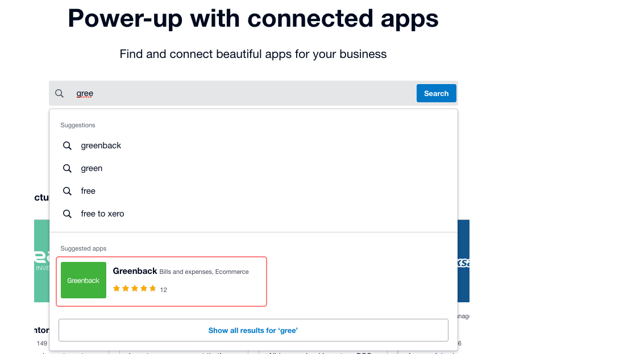Click the magnifier icon beside the "free" suggestion
Image resolution: width=644 pixels, height=354 pixels.
click(x=67, y=191)
